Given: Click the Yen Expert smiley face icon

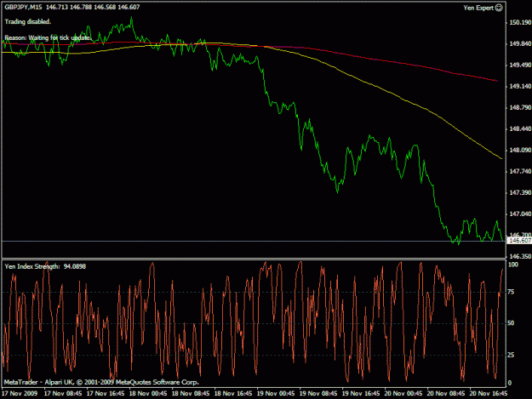Looking at the screenshot, I should coord(499,8).
